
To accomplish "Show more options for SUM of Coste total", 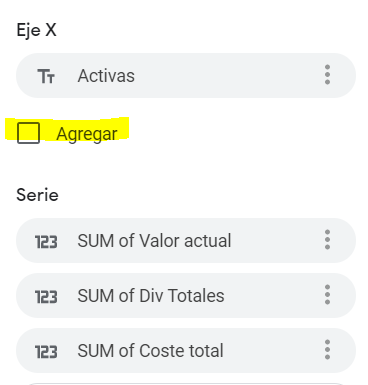I will click(x=327, y=350).
